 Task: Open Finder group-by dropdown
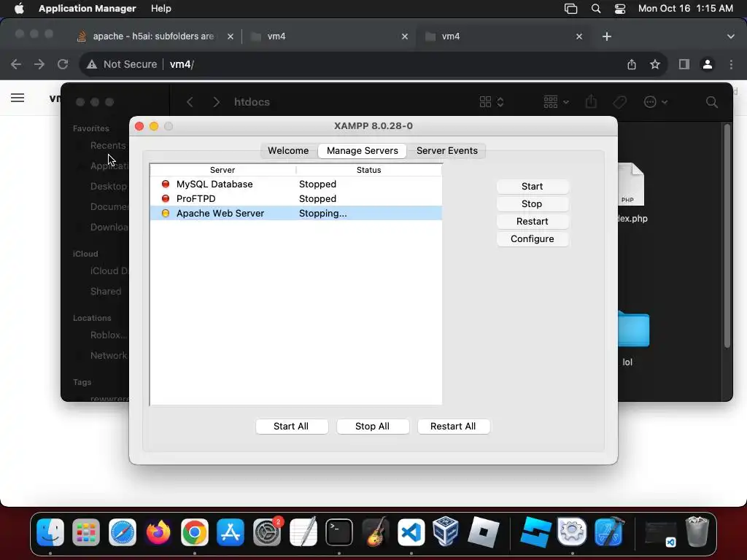pyautogui.click(x=556, y=102)
